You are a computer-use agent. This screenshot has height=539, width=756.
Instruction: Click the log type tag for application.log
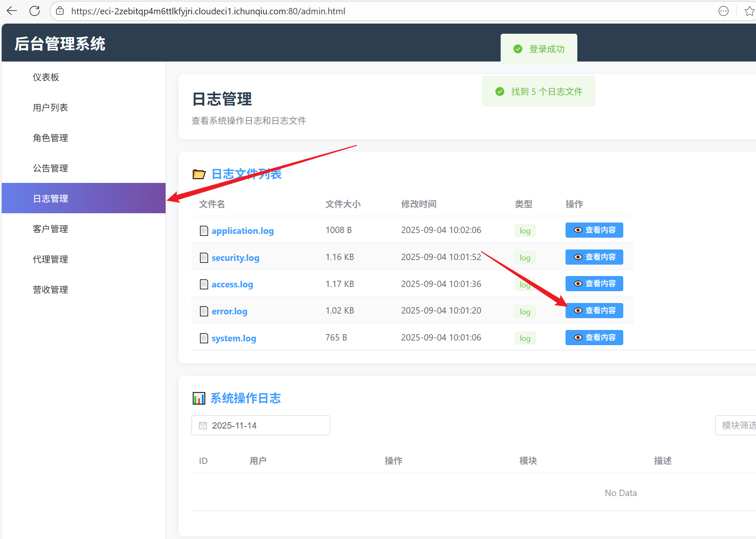pyautogui.click(x=525, y=231)
